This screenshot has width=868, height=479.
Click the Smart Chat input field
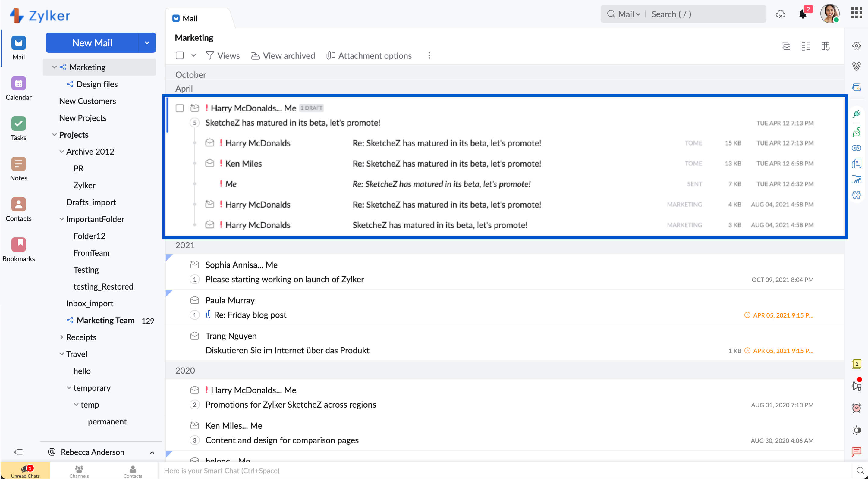tap(505, 471)
